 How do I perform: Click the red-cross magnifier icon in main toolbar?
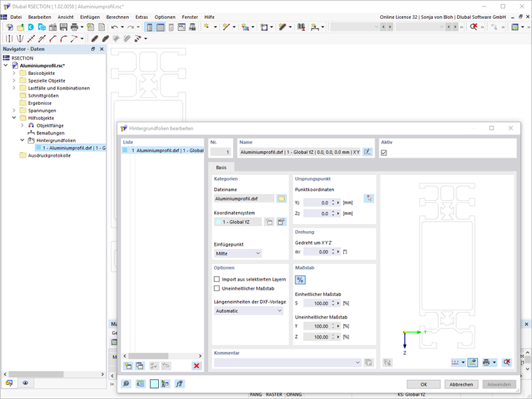[473, 27]
